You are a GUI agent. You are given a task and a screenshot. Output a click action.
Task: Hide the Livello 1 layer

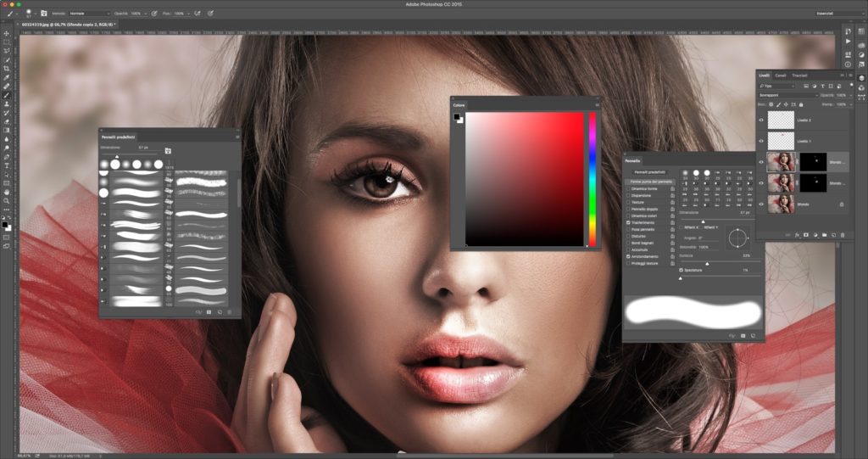(761, 141)
